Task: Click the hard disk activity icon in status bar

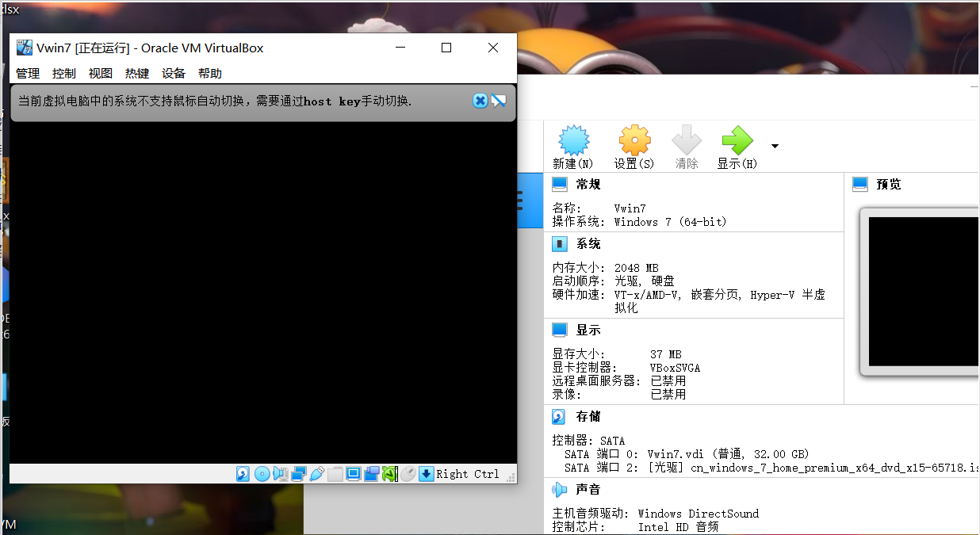Action: click(242, 473)
